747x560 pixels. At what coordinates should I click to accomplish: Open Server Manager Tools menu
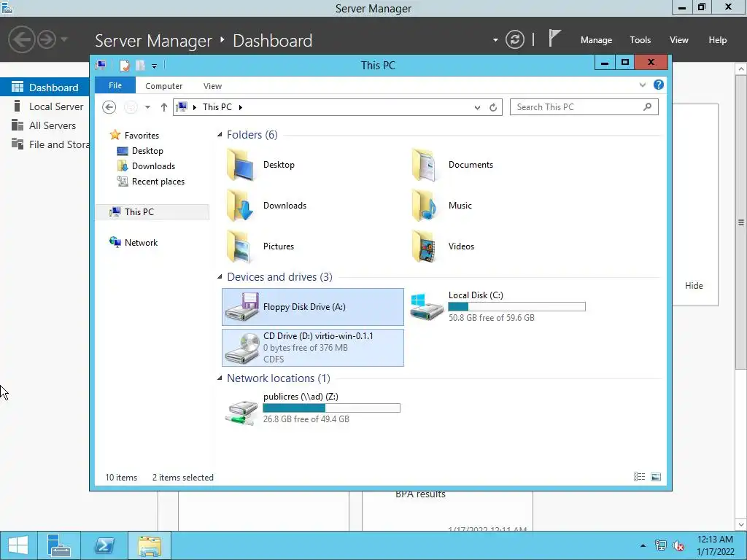[640, 40]
